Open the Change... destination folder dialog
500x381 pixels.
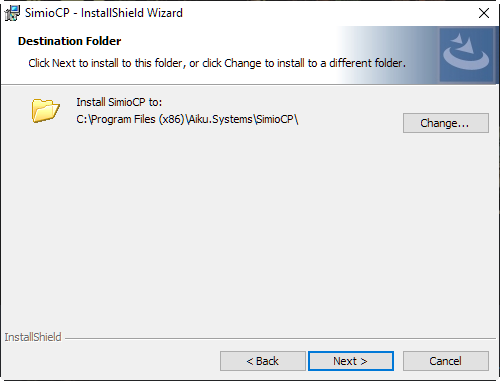coord(446,123)
